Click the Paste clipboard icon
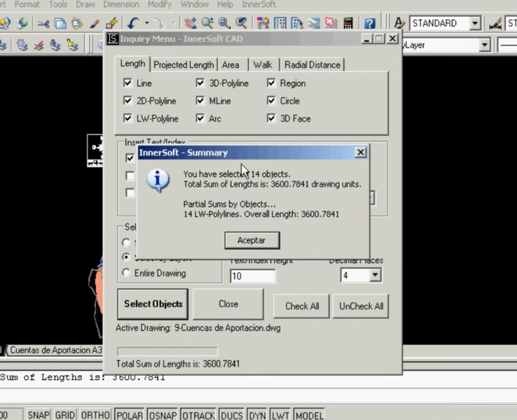 click(x=77, y=23)
